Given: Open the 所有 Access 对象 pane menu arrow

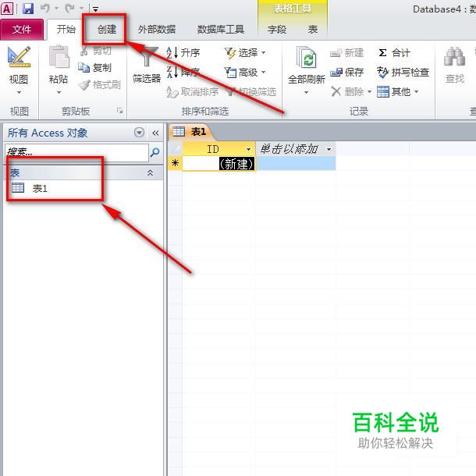Looking at the screenshot, I should click(140, 133).
